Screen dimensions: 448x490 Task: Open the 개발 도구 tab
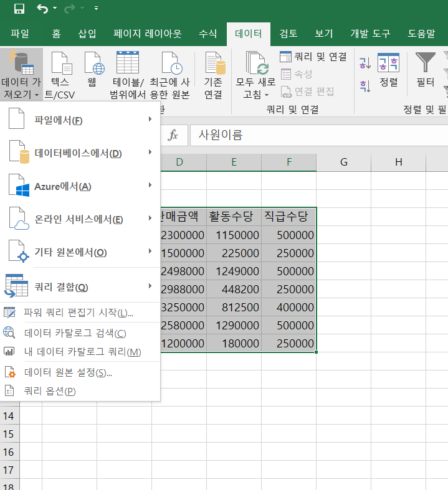point(370,34)
